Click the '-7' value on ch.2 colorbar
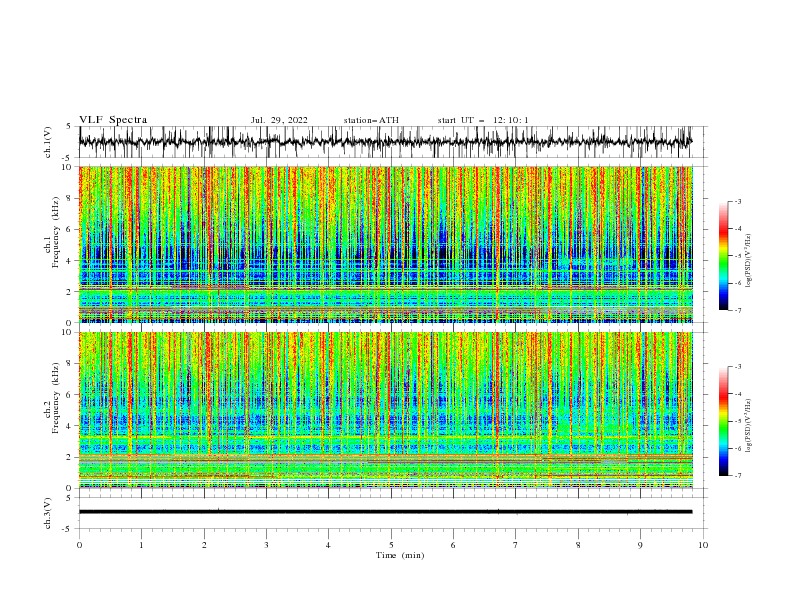 pos(737,476)
